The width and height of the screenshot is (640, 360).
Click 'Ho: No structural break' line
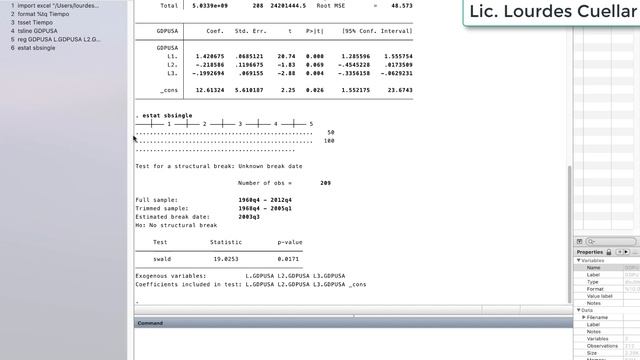176,225
